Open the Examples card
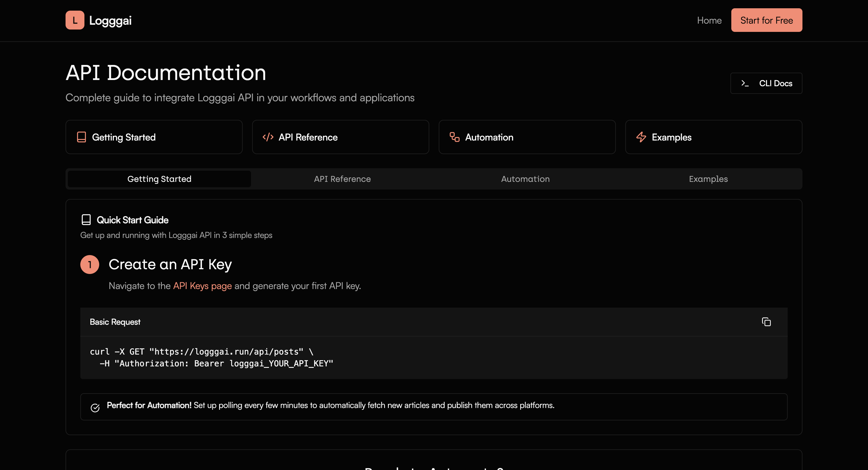868x470 pixels. 714,137
